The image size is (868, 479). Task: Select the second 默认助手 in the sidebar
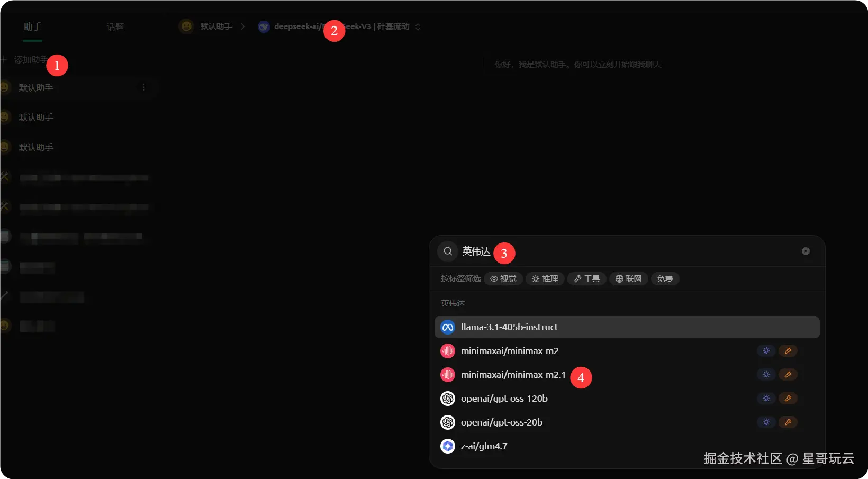coord(78,117)
